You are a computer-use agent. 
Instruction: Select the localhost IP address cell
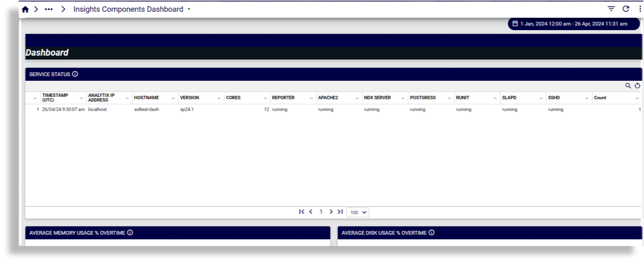(97, 109)
